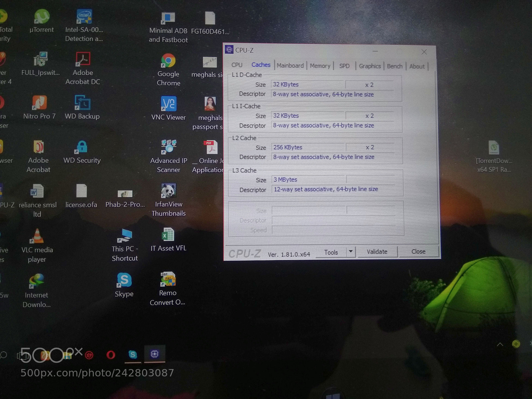
Task: Launch VNC Viewer shortcut
Action: point(168,108)
